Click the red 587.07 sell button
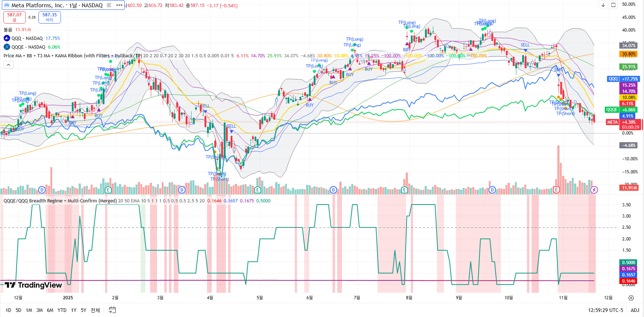This screenshot has height=317, width=644. coord(15,17)
